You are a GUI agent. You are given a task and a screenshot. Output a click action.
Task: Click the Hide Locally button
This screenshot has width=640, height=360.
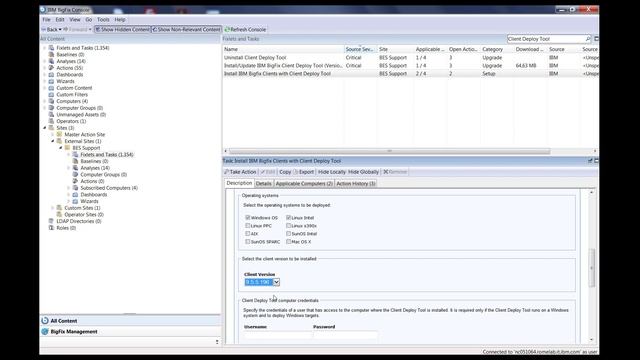point(331,172)
